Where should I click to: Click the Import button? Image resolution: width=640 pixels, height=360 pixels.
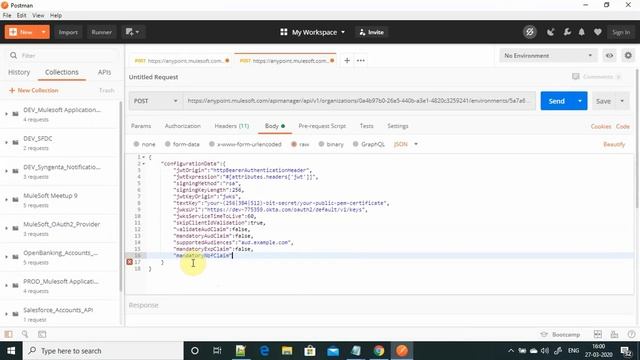[68, 32]
